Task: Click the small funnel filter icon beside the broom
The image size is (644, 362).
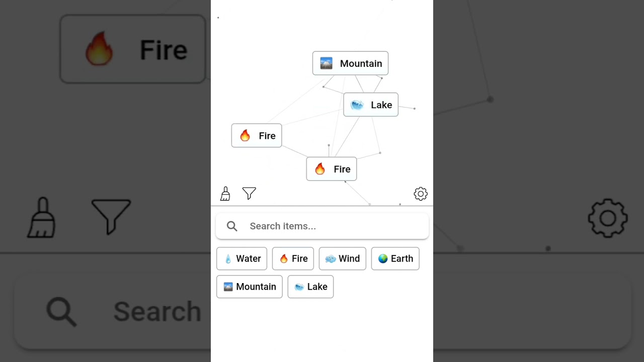Action: click(x=249, y=194)
